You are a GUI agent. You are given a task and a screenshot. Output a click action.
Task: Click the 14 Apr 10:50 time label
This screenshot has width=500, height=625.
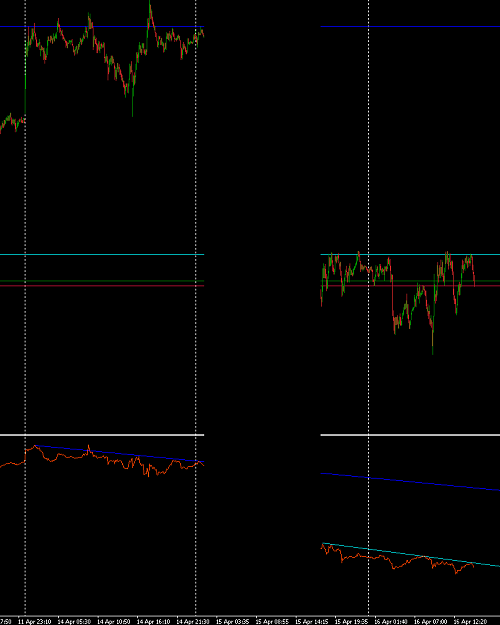[x=114, y=621]
